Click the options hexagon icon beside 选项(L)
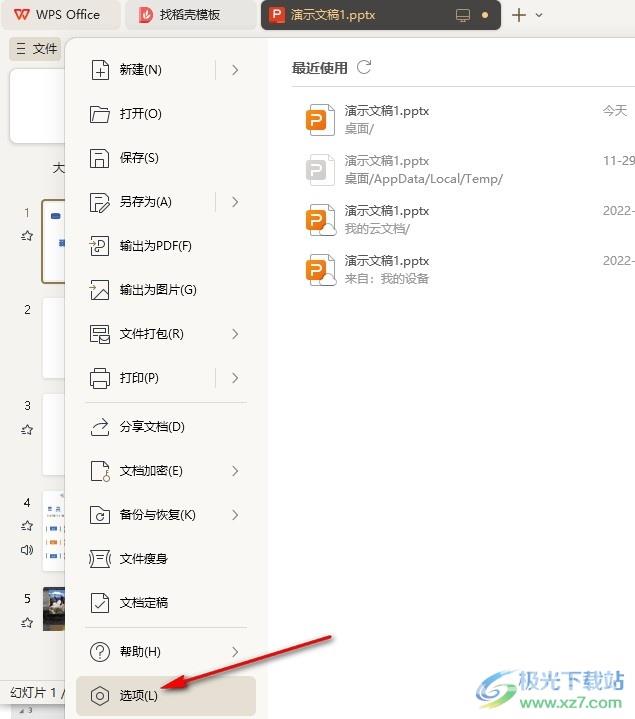 pyautogui.click(x=99, y=696)
